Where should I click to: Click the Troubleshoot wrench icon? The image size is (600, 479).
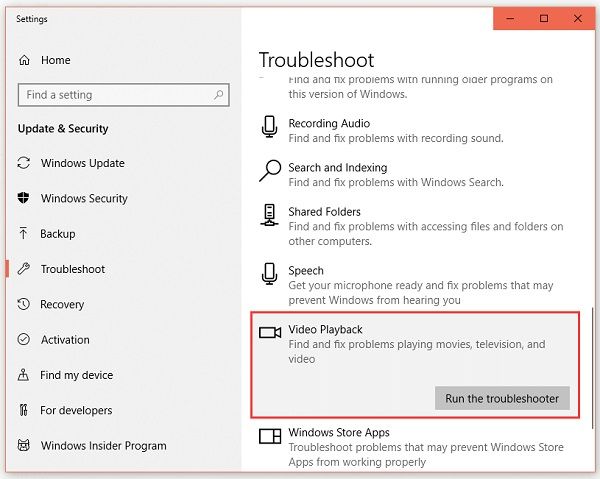click(x=24, y=269)
